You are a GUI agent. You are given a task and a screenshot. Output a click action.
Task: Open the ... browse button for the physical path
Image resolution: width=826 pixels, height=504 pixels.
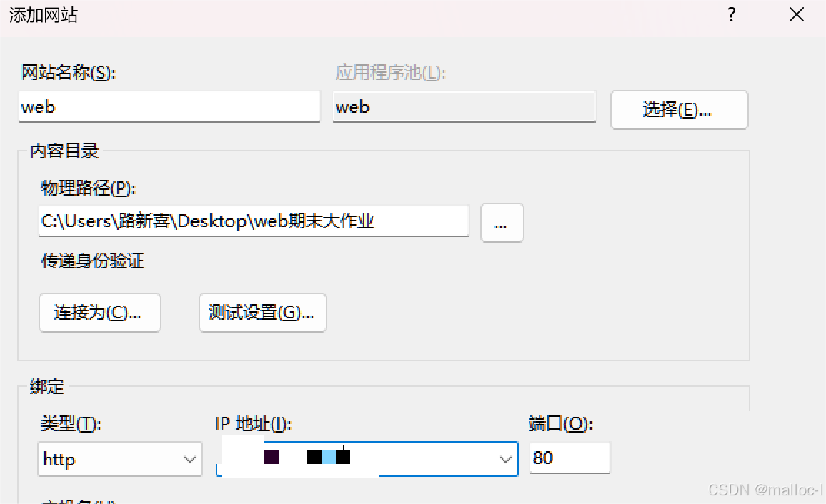502,223
